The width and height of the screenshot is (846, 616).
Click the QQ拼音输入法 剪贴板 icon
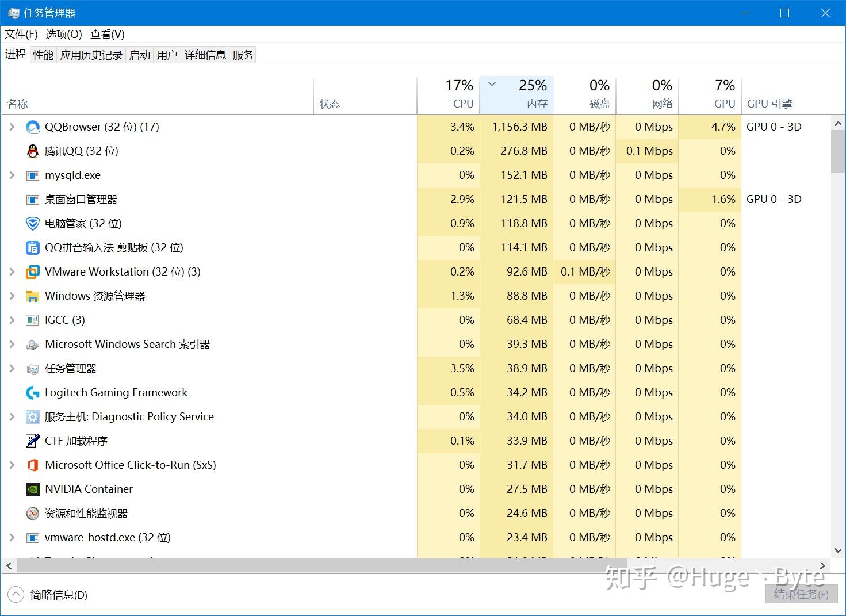33,248
